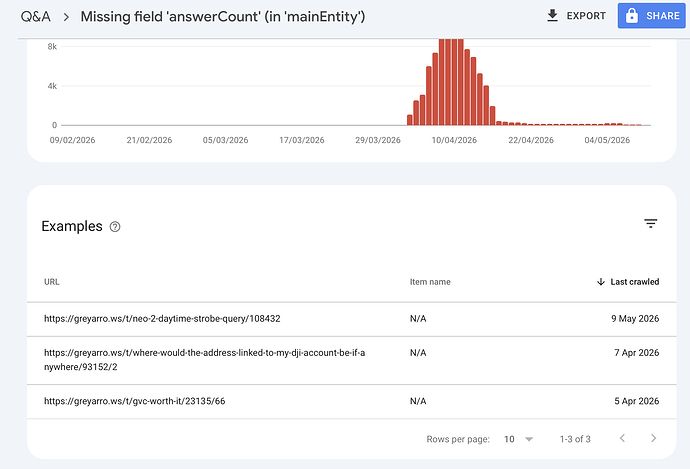Click the 09/02/2026 chart axis label
Viewport: 690px width, 469px height.
pyautogui.click(x=72, y=140)
